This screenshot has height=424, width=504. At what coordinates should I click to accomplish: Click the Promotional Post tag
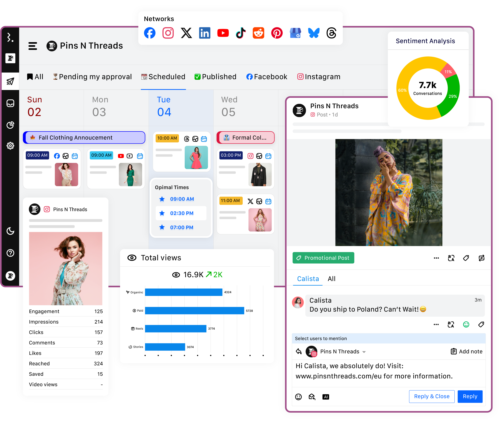coord(323,258)
